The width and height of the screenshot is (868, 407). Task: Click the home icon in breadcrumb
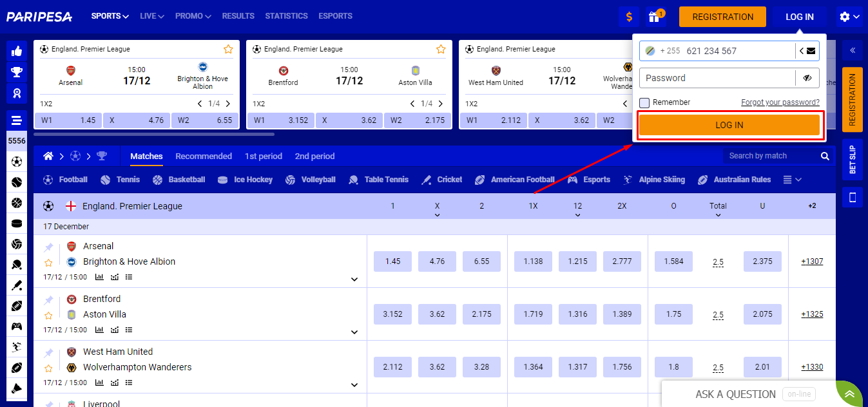pos(48,156)
